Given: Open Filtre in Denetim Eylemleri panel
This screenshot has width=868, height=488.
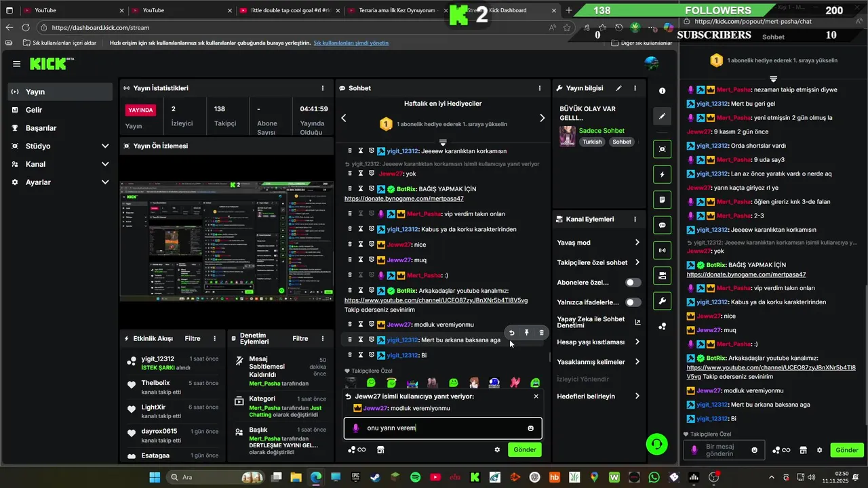Looking at the screenshot, I should click(x=300, y=338).
